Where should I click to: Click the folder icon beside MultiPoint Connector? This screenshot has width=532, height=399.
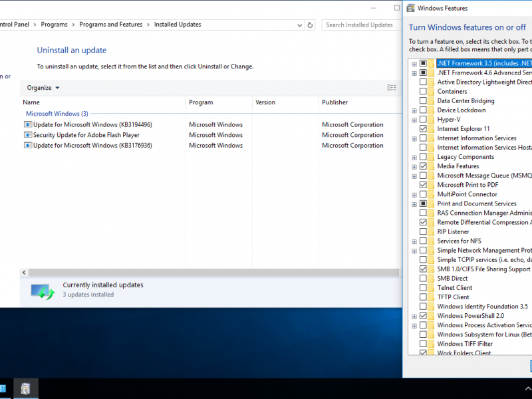431,194
